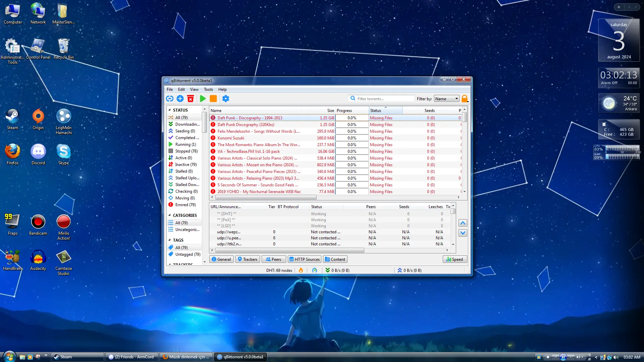Open the Filter by Name dropdown

(x=446, y=99)
